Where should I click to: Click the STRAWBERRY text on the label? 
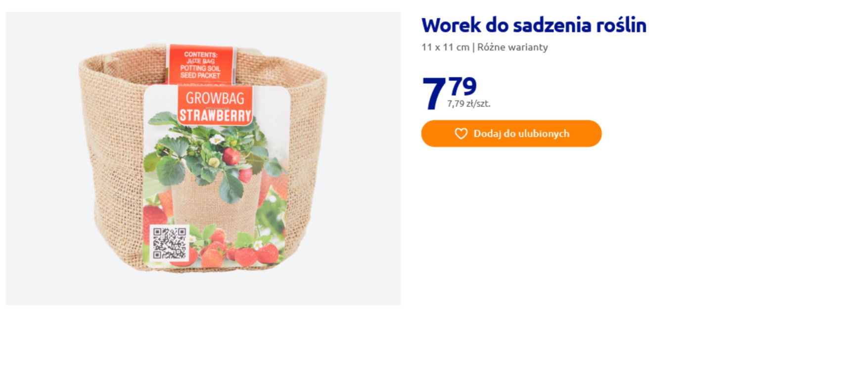point(215,116)
